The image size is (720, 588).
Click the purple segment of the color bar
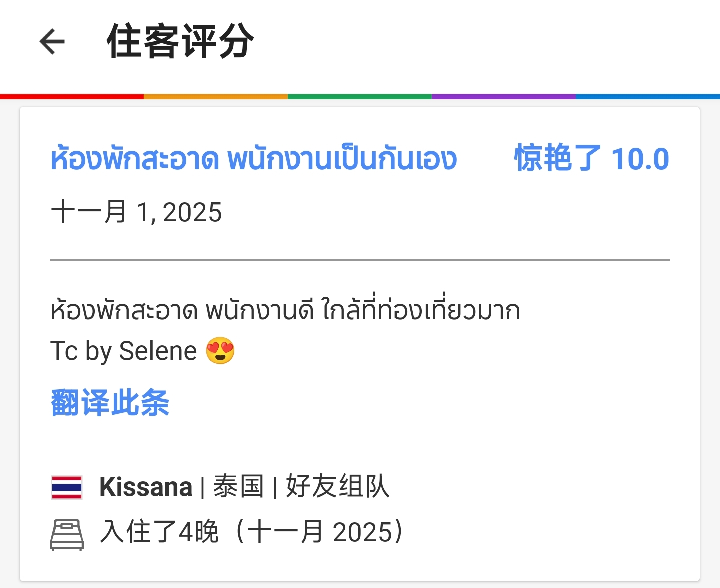tap(504, 96)
